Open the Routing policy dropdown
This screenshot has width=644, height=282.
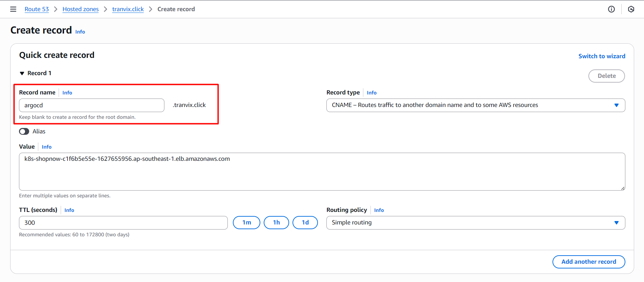click(475, 223)
